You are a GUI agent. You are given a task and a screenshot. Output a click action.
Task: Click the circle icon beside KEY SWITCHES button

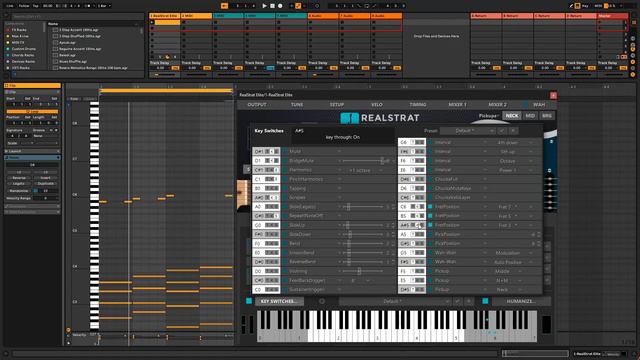(x=322, y=301)
